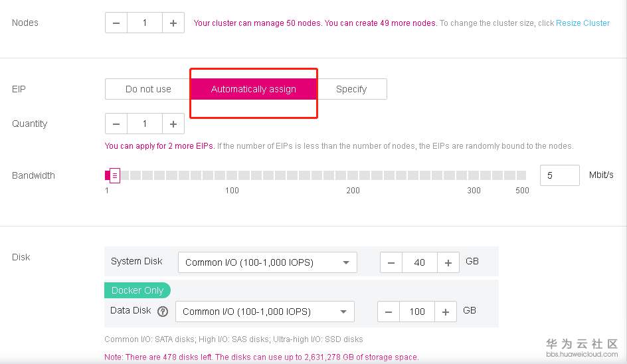The image size is (627, 364).
Task: Open the 'Resize Cluster' link
Action: (x=582, y=23)
